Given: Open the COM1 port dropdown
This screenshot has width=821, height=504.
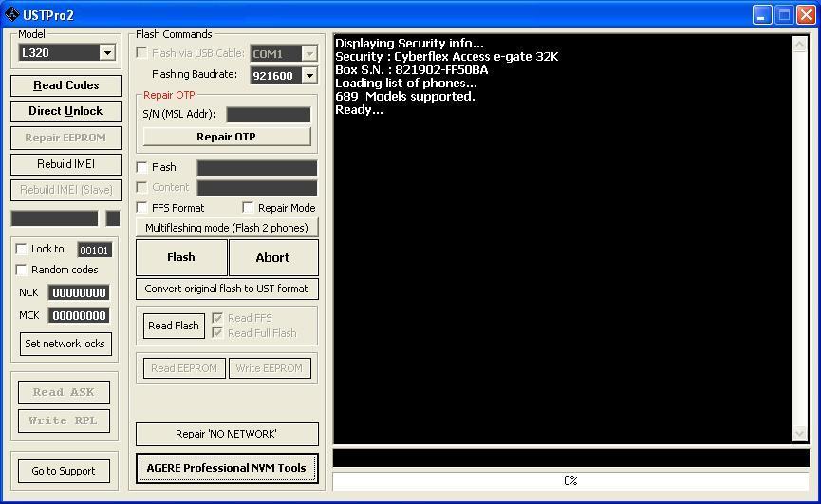Looking at the screenshot, I should 309,53.
